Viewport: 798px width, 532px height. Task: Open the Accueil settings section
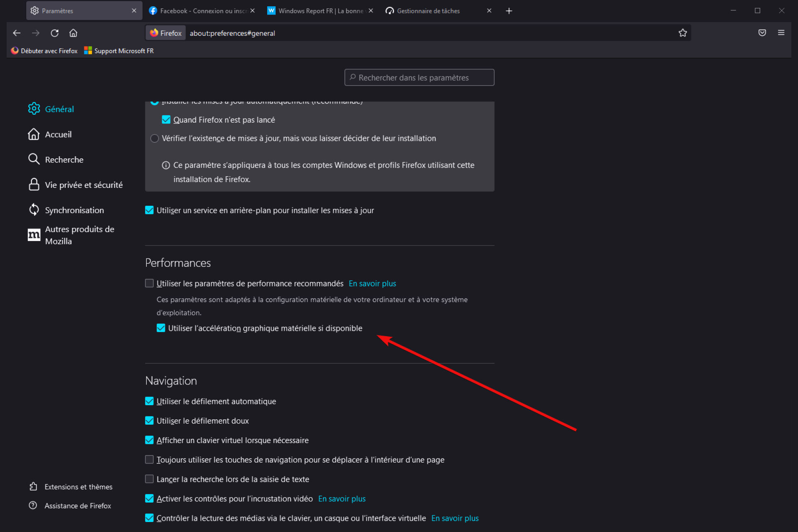point(58,134)
